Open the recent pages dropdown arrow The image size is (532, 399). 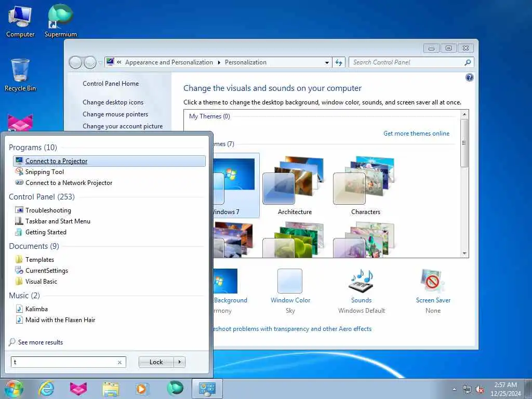100,62
